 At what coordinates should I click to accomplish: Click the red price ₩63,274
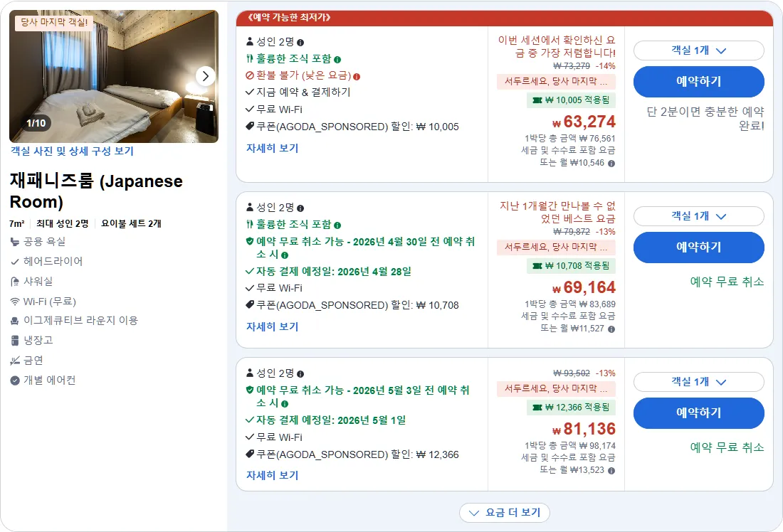pyautogui.click(x=584, y=122)
